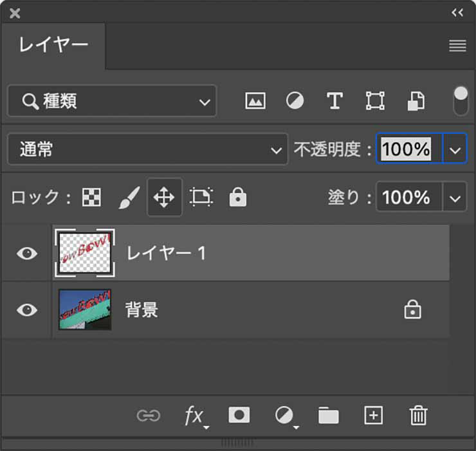The height and width of the screenshot is (451, 476).
Task: Expand the 不透明度 opacity slider arrow
Action: 455,150
